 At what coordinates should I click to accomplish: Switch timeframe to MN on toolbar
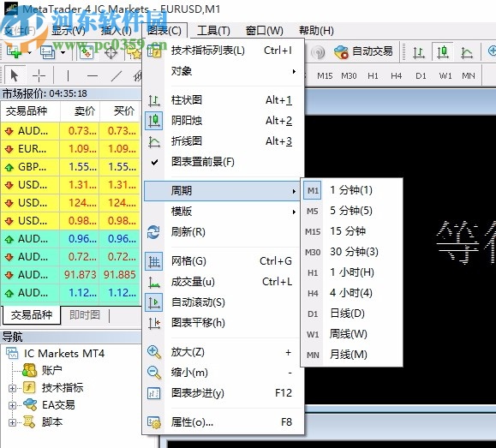coord(469,76)
